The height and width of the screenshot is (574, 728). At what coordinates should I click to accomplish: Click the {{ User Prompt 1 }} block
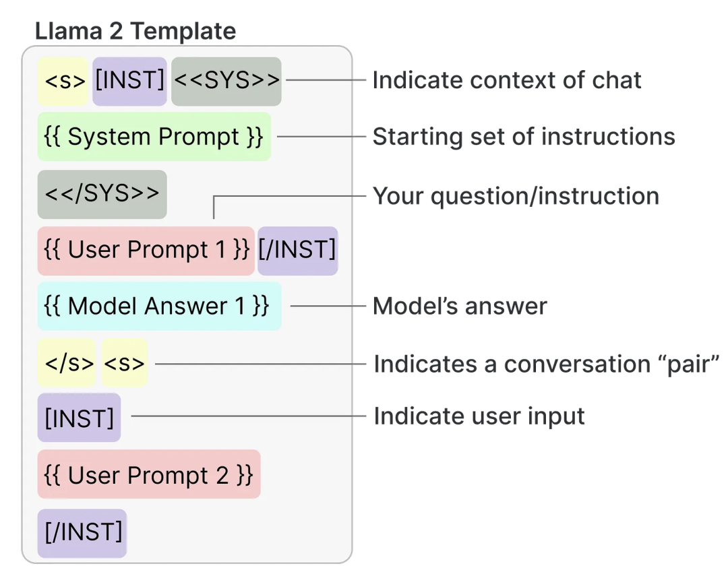(x=146, y=250)
